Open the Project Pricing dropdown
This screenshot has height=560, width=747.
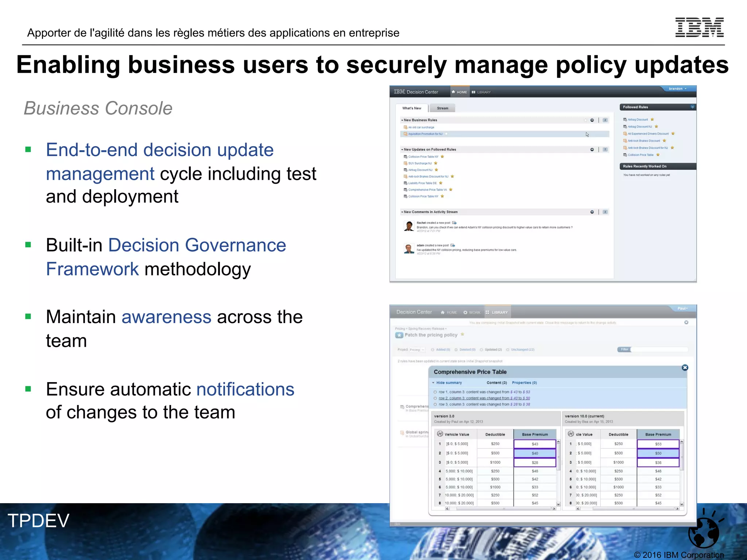[417, 350]
